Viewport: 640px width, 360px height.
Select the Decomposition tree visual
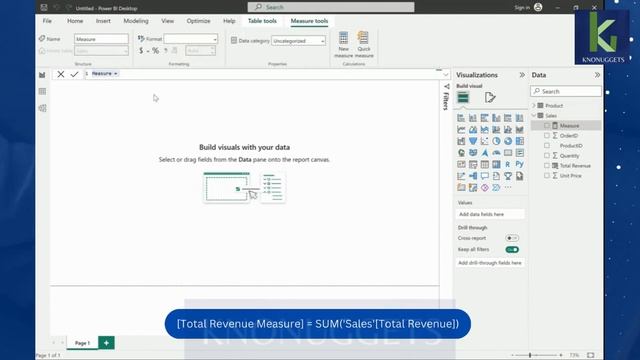[x=473, y=176]
